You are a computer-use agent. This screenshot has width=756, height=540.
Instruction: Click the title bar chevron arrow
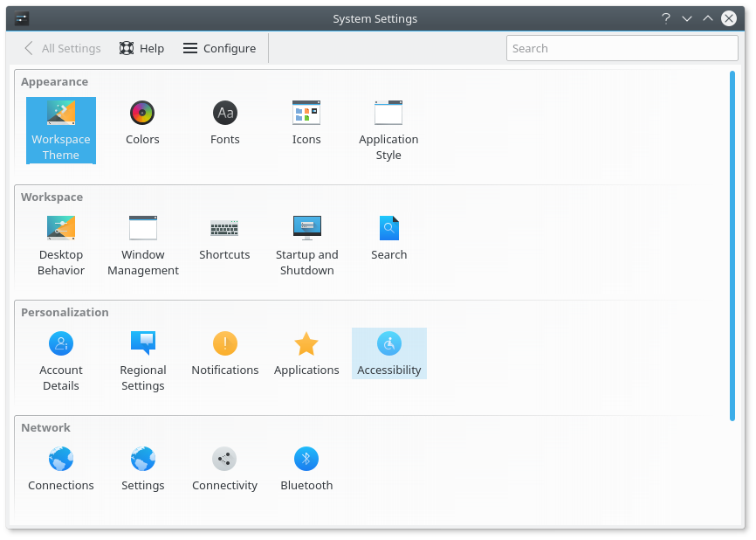(x=687, y=17)
